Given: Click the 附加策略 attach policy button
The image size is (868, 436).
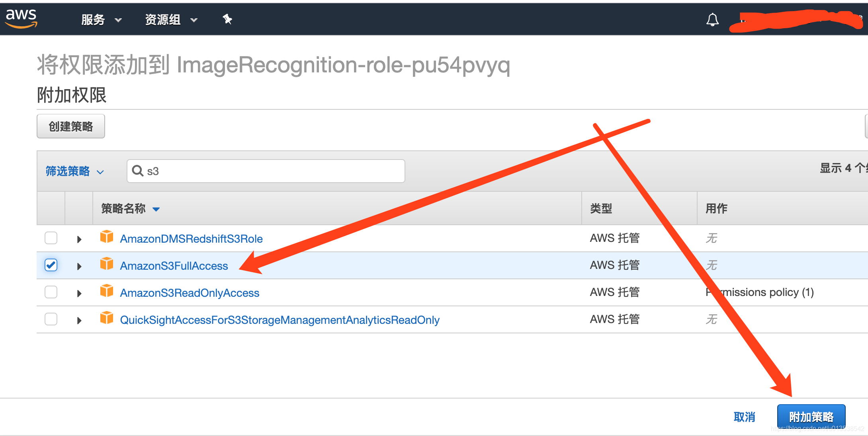Looking at the screenshot, I should (x=811, y=417).
